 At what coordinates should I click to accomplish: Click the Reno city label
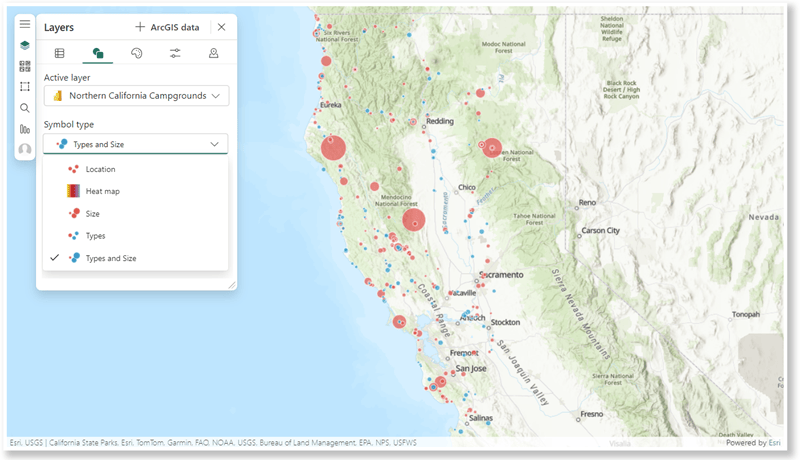(x=587, y=202)
